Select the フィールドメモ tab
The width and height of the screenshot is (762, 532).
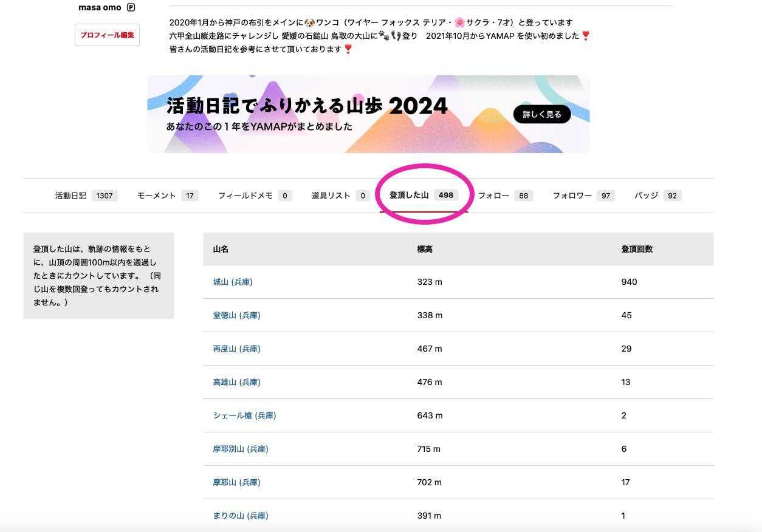(255, 196)
